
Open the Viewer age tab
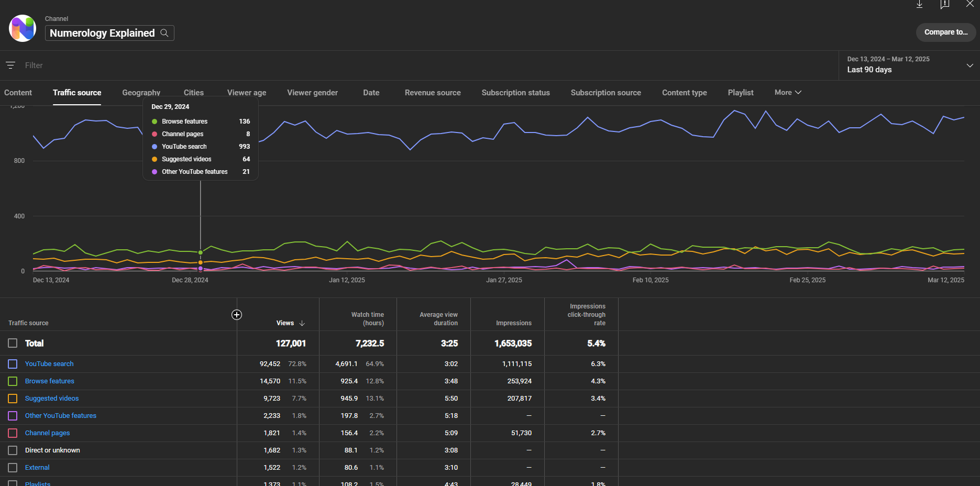(247, 93)
